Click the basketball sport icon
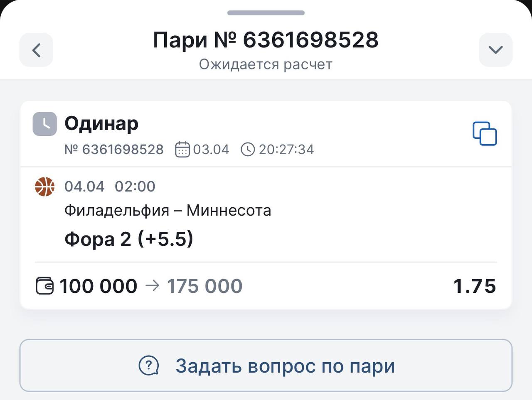The width and height of the screenshot is (532, 400). (44, 187)
